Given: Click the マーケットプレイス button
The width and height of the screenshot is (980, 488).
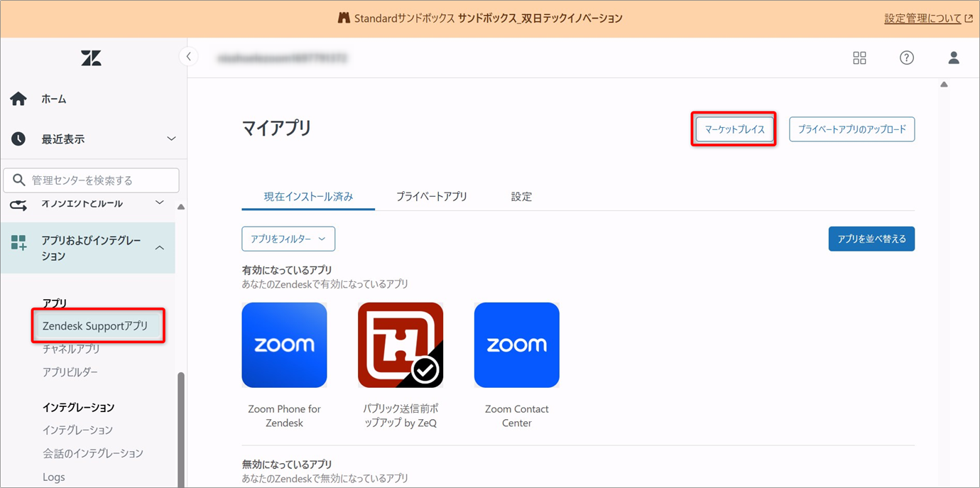Looking at the screenshot, I should (734, 130).
